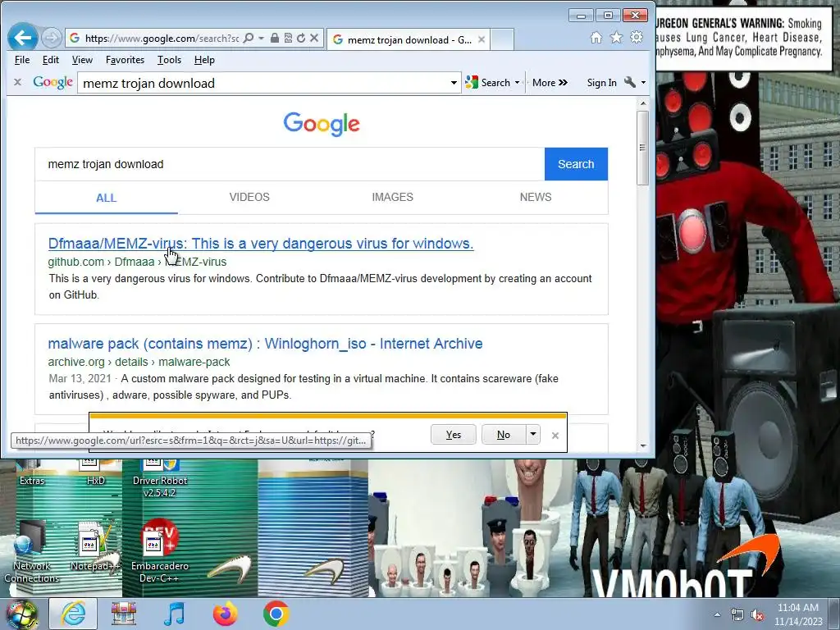Switch to VIDEOS results tab
The image size is (840, 630).
tap(249, 197)
